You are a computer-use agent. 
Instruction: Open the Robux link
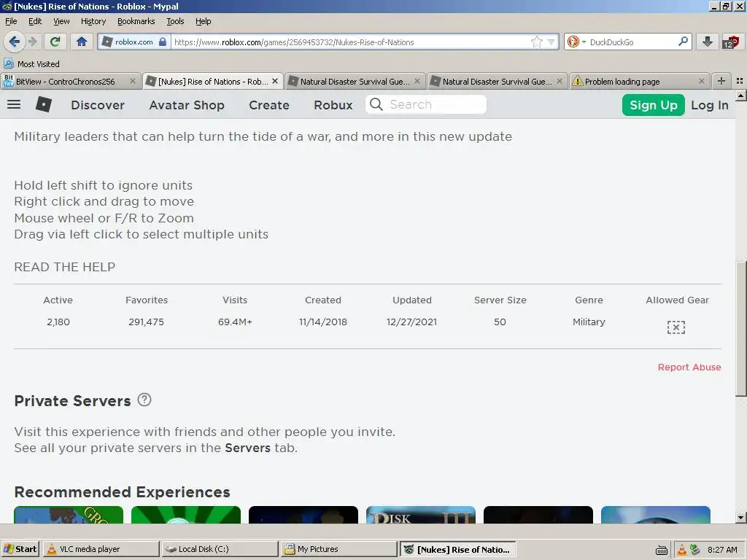click(x=333, y=105)
